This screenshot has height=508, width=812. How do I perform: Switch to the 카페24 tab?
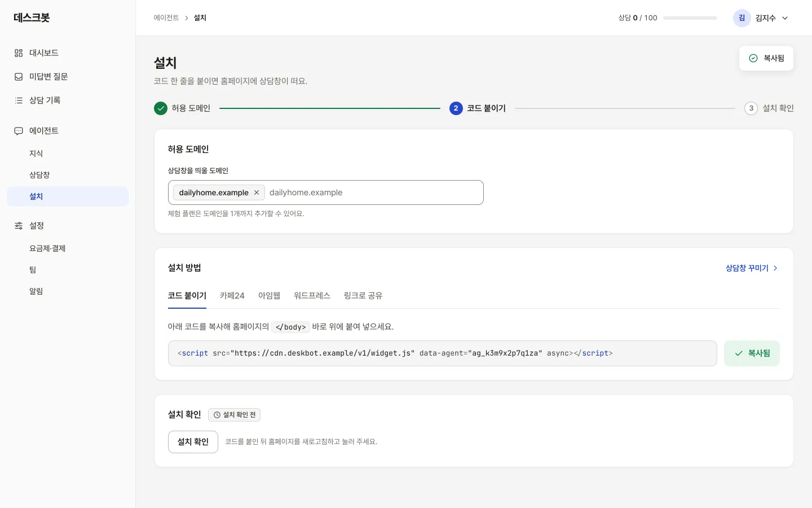(x=232, y=296)
